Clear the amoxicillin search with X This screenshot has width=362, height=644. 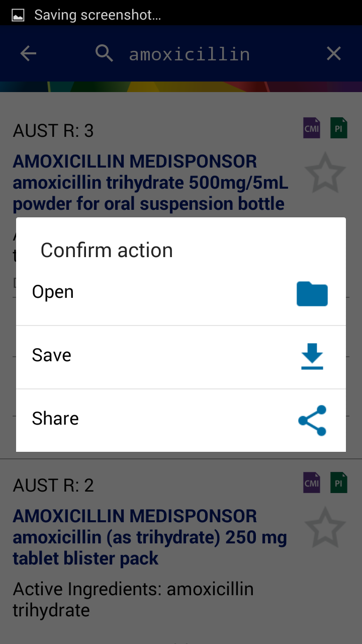334,53
